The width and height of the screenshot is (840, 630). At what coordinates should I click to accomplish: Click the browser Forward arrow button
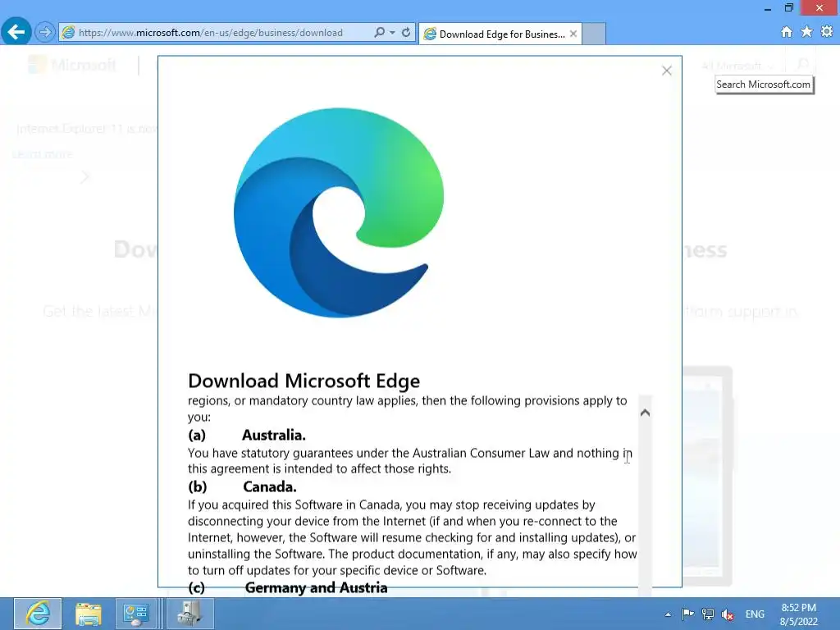pyautogui.click(x=45, y=32)
